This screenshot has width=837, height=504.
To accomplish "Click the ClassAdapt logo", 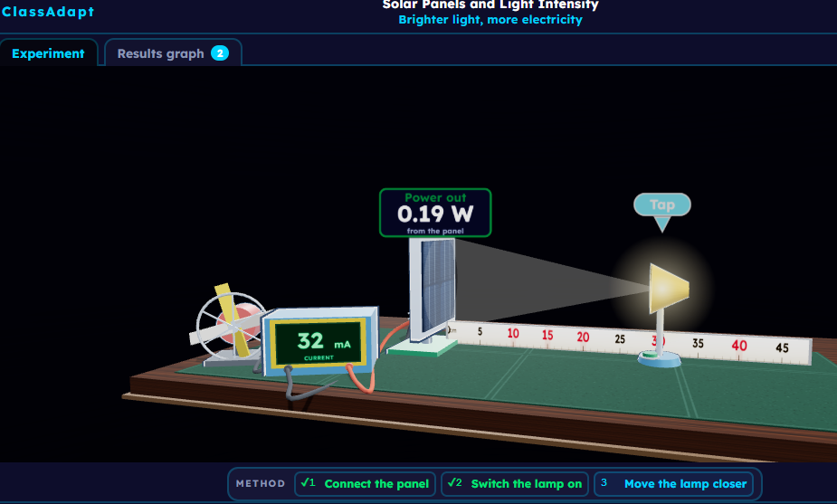I will coord(48,12).
